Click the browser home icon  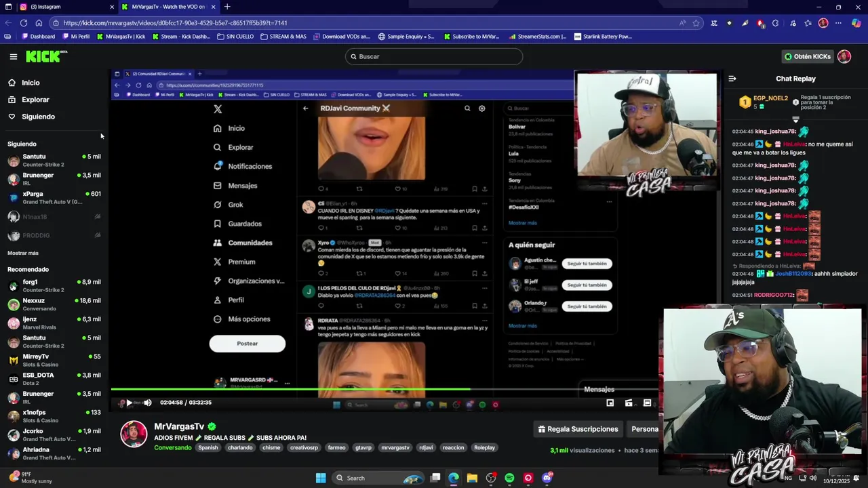(x=39, y=23)
